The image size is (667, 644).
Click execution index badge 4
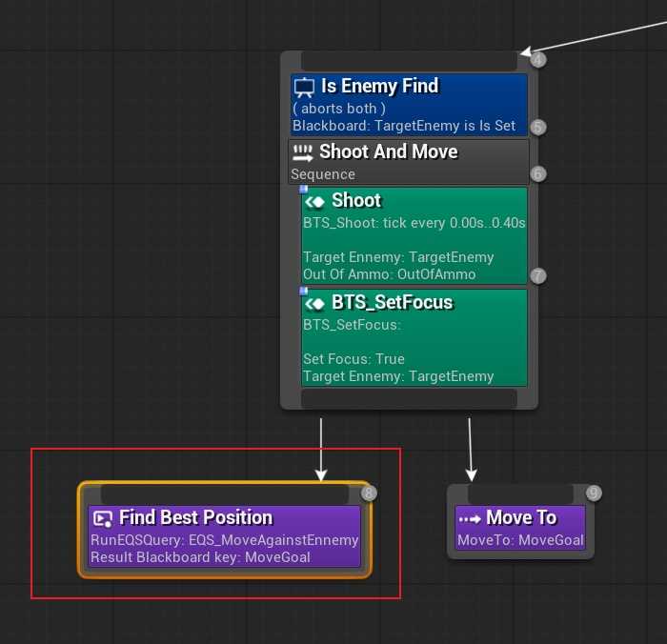(x=538, y=60)
